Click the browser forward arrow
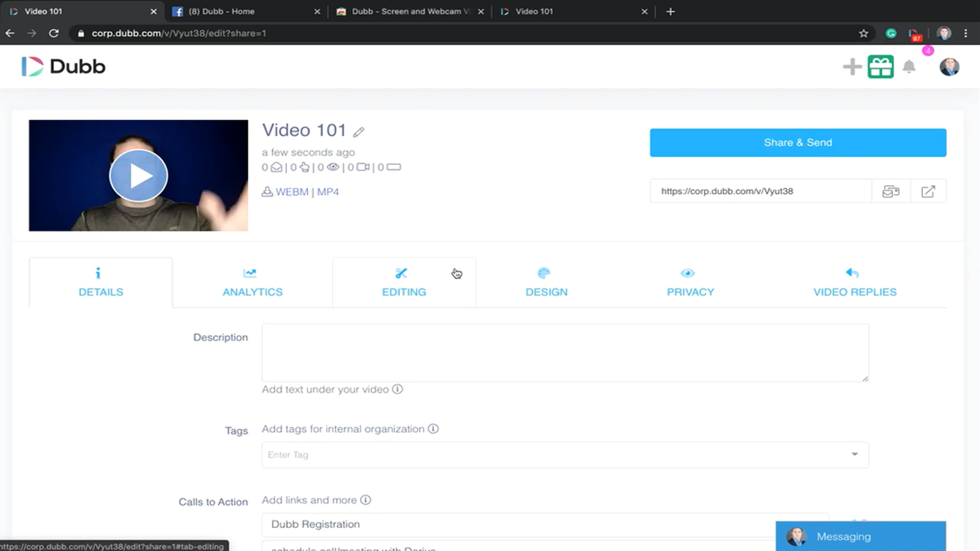The height and width of the screenshot is (551, 980). pos(32,33)
